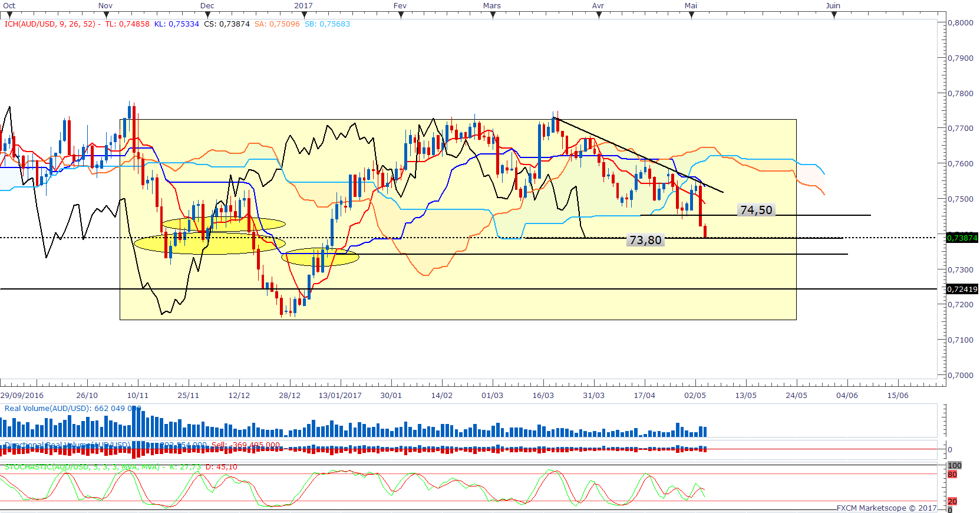The height and width of the screenshot is (513, 980).
Task: Click the black 0,72419 price line tag
Action: 962,289
